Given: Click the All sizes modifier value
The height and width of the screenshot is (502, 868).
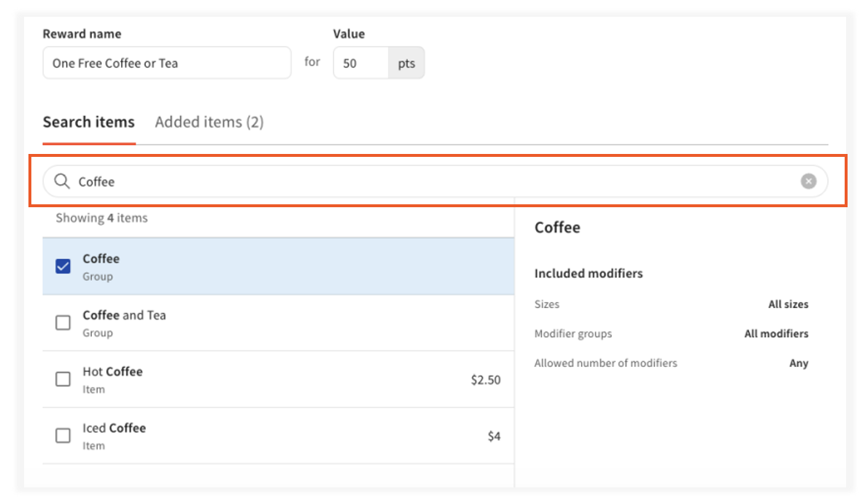Looking at the screenshot, I should (788, 304).
